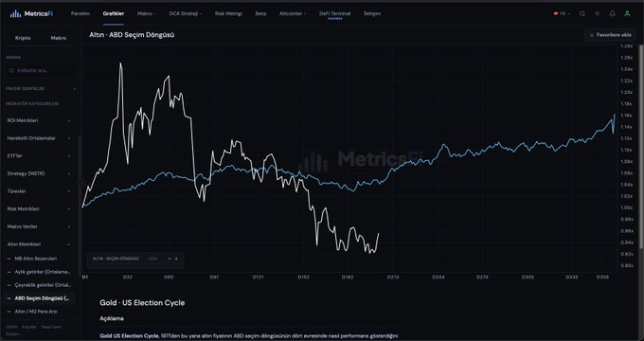This screenshot has height=341, width=644.
Task: Open the TR language selector
Action: pyautogui.click(x=562, y=13)
